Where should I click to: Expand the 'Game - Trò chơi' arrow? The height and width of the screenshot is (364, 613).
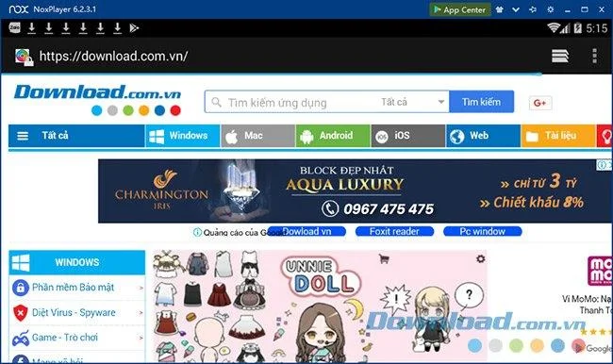[141, 338]
